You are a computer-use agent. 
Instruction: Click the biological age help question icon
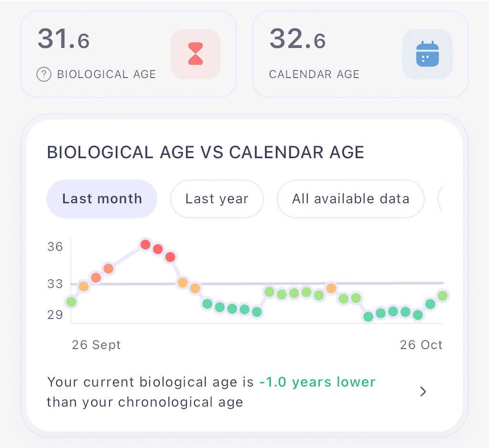[x=44, y=74]
